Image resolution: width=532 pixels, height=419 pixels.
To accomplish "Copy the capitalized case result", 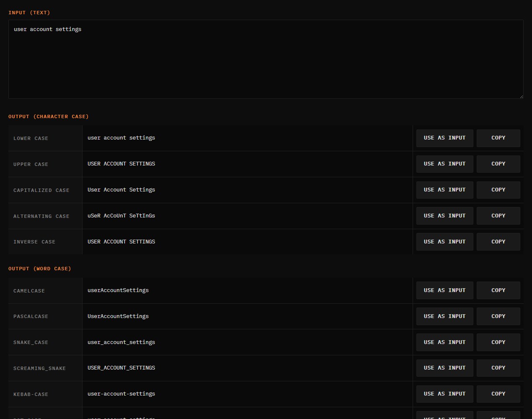I will [498, 190].
